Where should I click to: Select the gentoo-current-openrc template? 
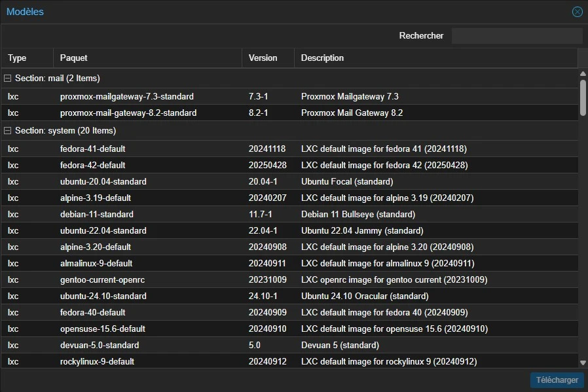coord(289,280)
